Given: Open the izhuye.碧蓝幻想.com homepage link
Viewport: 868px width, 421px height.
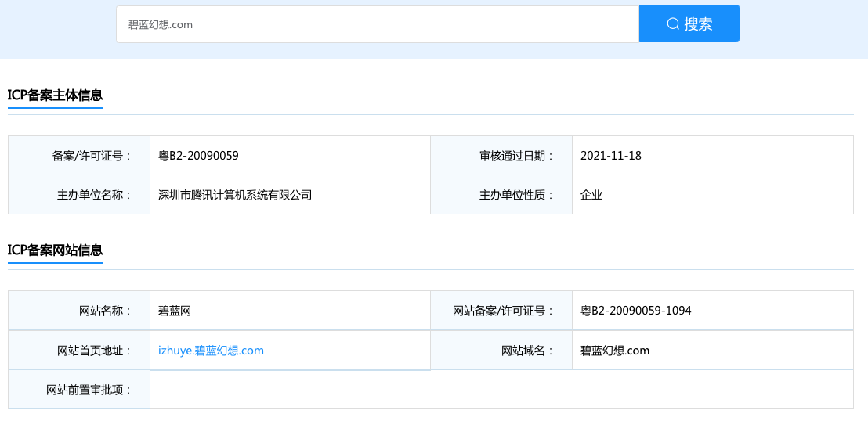Looking at the screenshot, I should tap(211, 351).
